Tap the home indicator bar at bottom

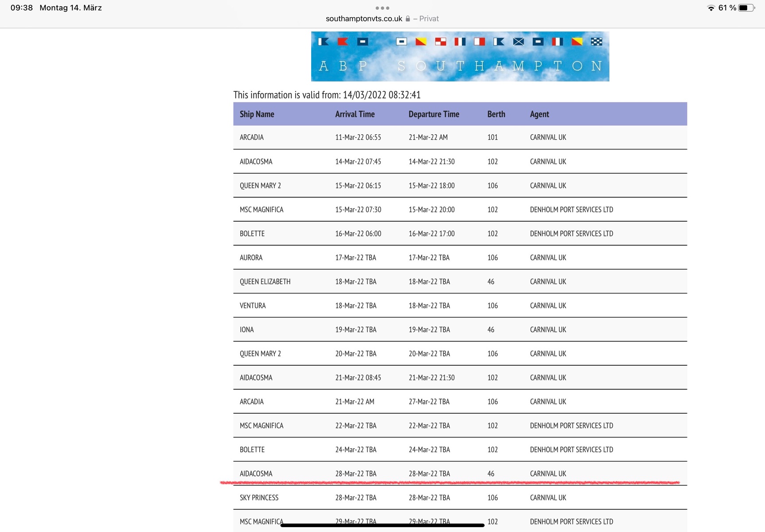[x=382, y=525]
